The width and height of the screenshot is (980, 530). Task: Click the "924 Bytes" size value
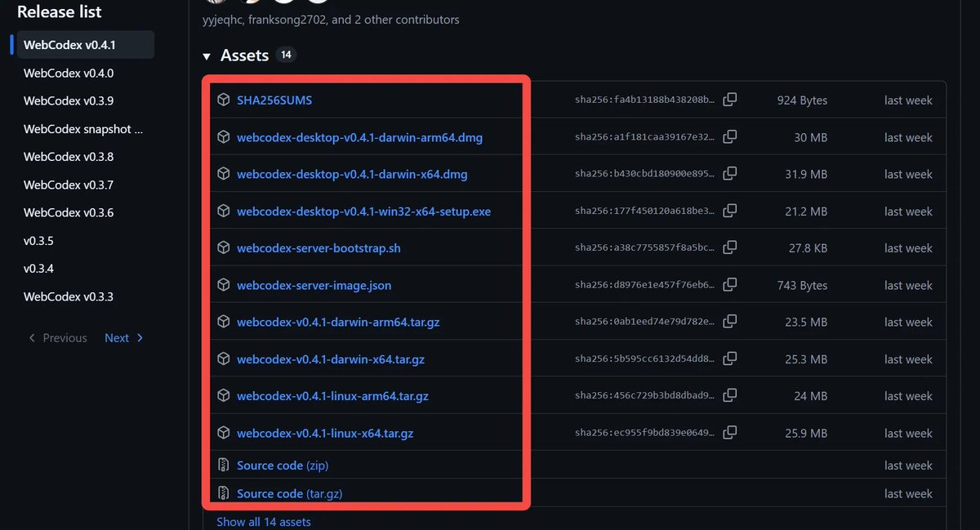(802, 100)
